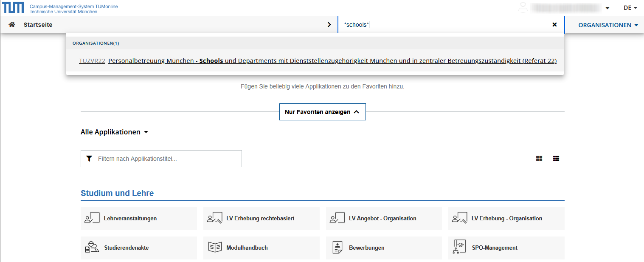Open the DE language dropdown
Screen dimensions: 644x262
(630, 8)
